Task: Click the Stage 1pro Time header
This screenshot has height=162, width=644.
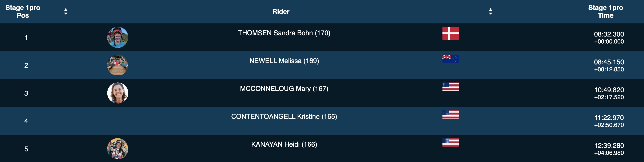Action: 605,12
